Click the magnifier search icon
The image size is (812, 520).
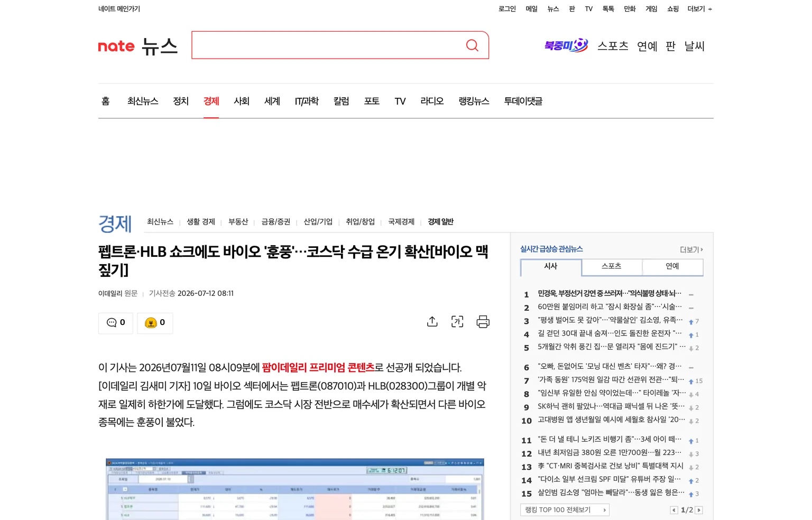pyautogui.click(x=472, y=45)
